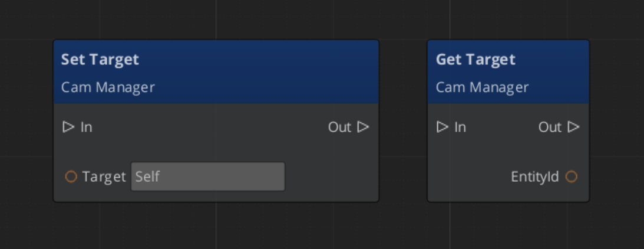Select the orange EntityId output pin
Viewport: 644px width, 249px height.
pyautogui.click(x=571, y=176)
